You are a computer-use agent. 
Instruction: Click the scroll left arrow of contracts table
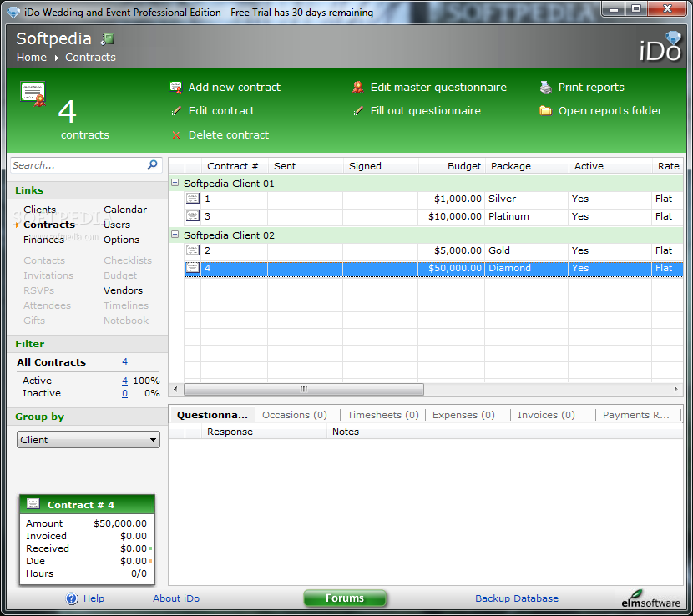pyautogui.click(x=175, y=389)
